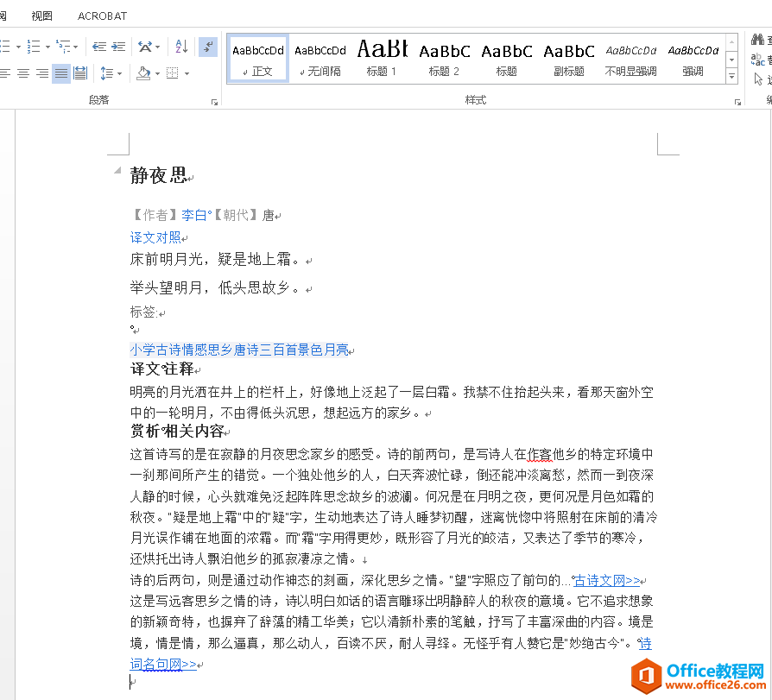The height and width of the screenshot is (700, 772).
Task: Collapse the 静夜思 heading triangle
Action: 117,170
